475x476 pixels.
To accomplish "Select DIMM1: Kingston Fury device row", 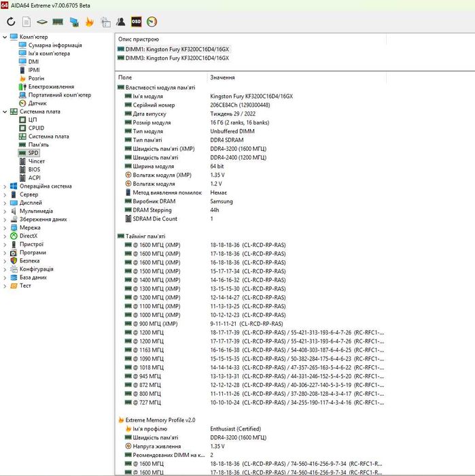I will coord(173,49).
